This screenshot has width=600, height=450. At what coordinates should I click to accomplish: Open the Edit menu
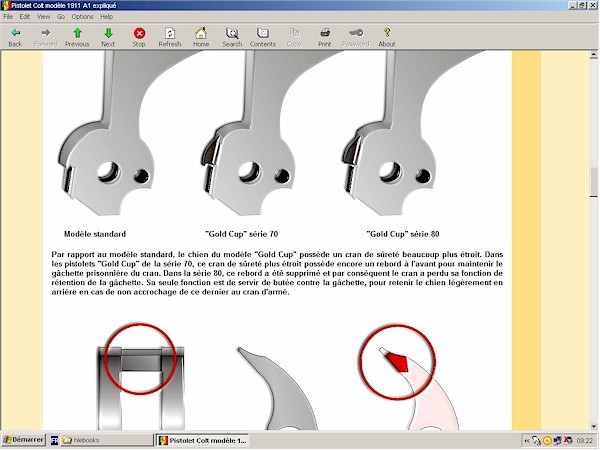[x=25, y=16]
